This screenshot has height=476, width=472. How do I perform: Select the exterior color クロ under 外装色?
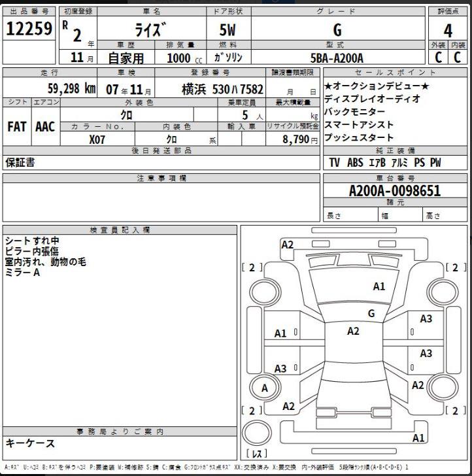tap(127, 115)
